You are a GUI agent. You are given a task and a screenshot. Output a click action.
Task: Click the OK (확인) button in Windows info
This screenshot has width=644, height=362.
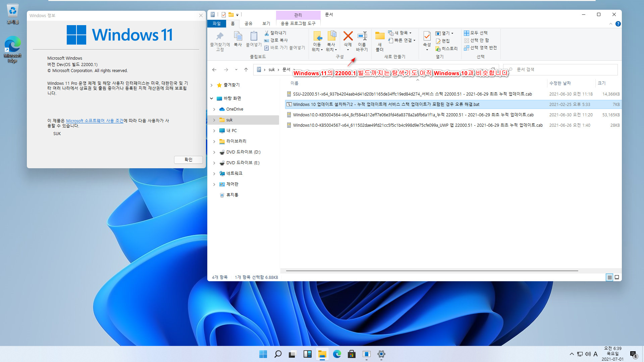point(189,160)
